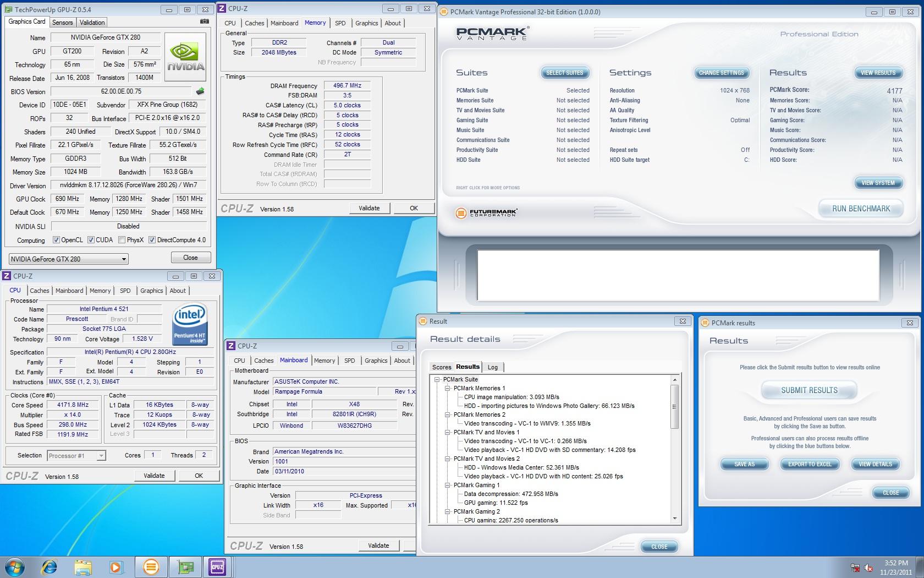This screenshot has width=924, height=578.
Task: Click the Change Settings button
Action: coord(721,73)
